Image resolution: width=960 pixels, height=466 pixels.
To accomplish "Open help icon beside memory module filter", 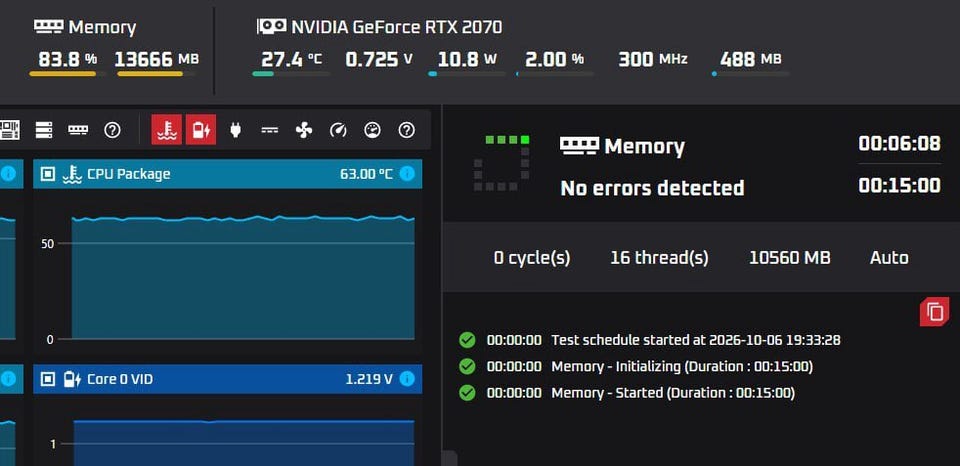I will coord(112,130).
